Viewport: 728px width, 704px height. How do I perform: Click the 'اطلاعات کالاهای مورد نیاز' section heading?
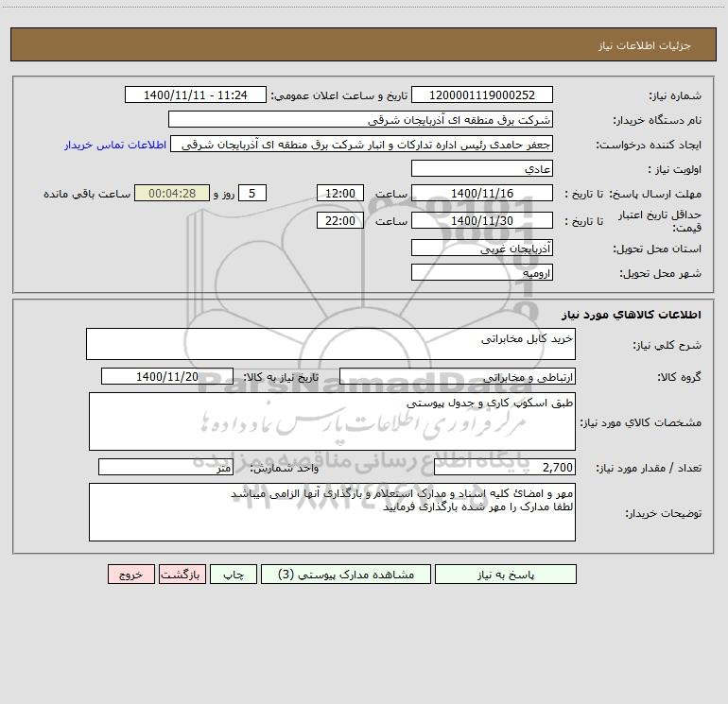[x=632, y=315]
